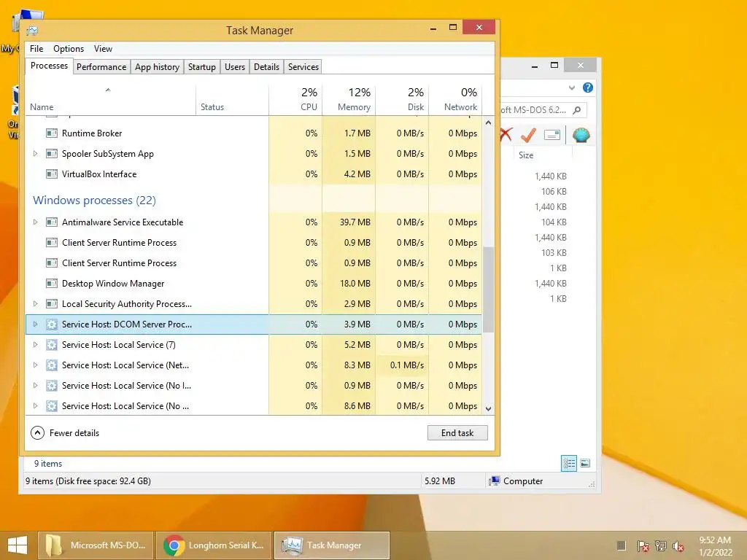Click the Spooler SubSystem App icon

[x=52, y=154]
